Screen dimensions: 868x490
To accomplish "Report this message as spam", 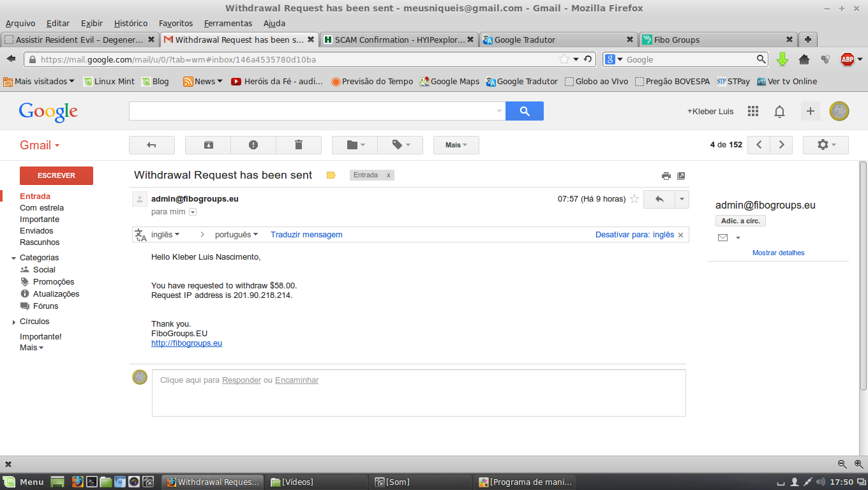I will pos(253,145).
